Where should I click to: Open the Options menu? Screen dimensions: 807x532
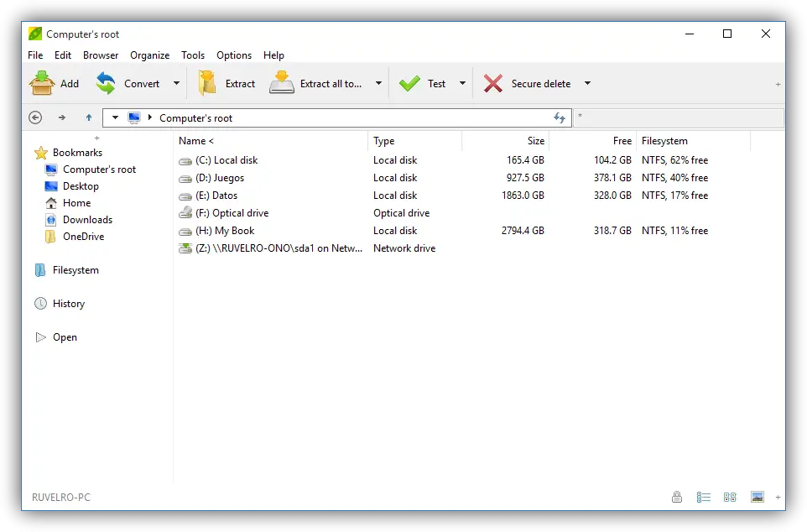coord(234,55)
